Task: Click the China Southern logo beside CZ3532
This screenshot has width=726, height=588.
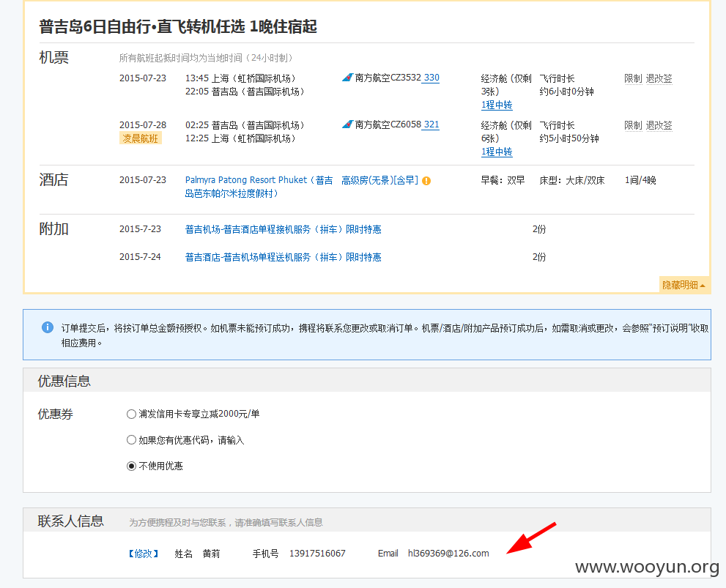Action: 347,78
